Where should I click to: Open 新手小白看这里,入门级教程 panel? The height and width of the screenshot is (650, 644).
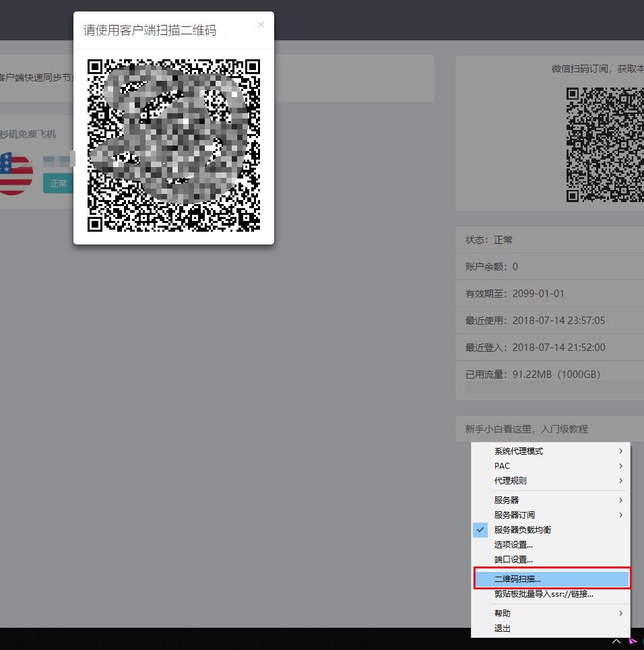(550, 429)
